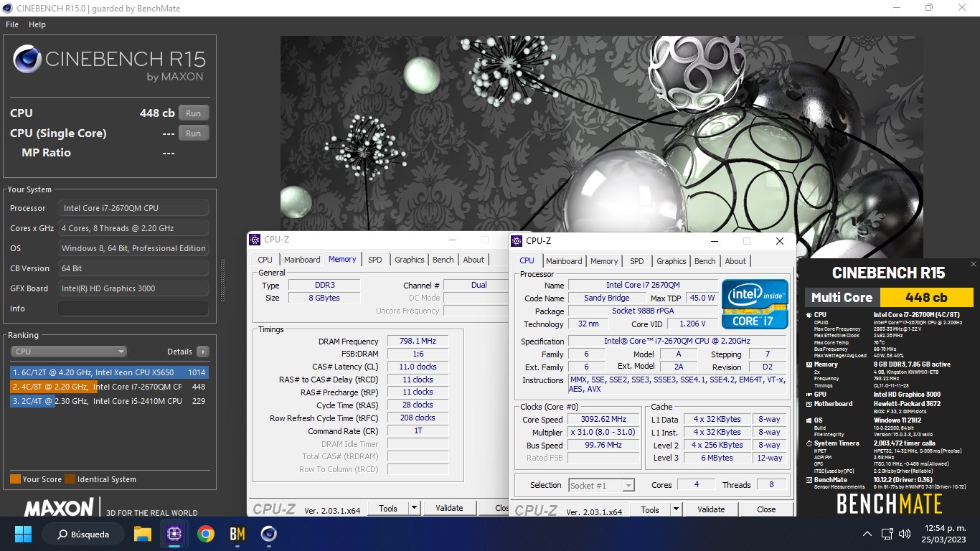Viewport: 980px width, 551px height.
Task: Switch to Cinebench from the taskbar
Action: pos(269,534)
